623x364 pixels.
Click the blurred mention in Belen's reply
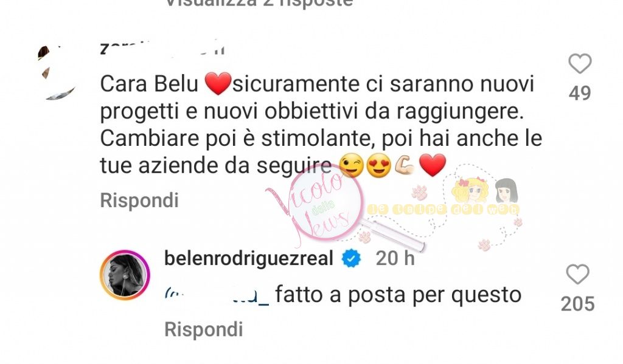click(217, 296)
